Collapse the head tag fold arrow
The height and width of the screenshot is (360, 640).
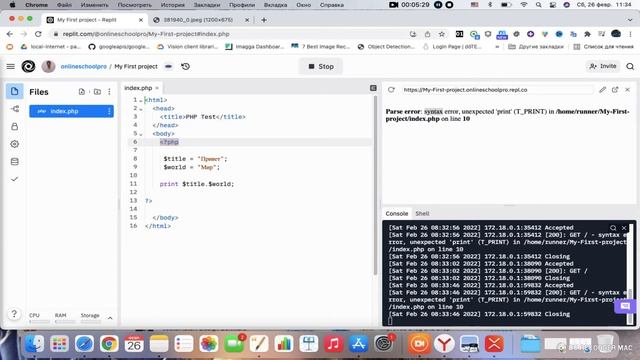point(141,109)
